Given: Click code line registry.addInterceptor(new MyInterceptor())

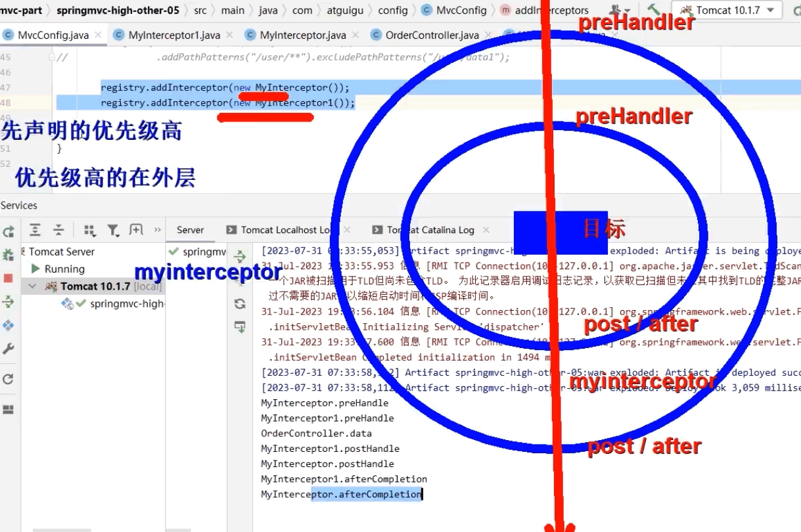Looking at the screenshot, I should tap(225, 87).
